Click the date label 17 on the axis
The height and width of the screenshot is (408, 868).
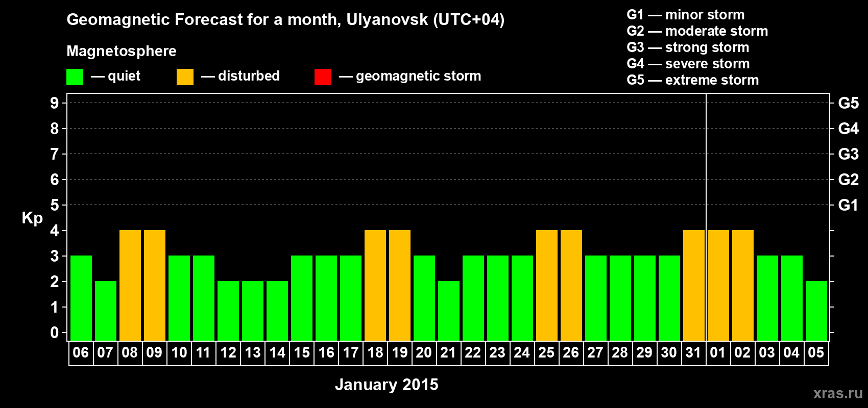351,353
